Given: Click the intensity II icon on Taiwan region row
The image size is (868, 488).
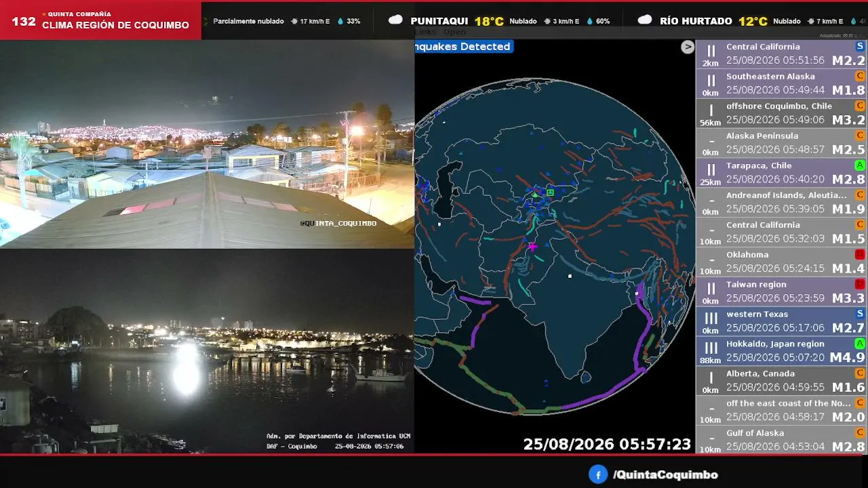Looking at the screenshot, I should [x=711, y=289].
